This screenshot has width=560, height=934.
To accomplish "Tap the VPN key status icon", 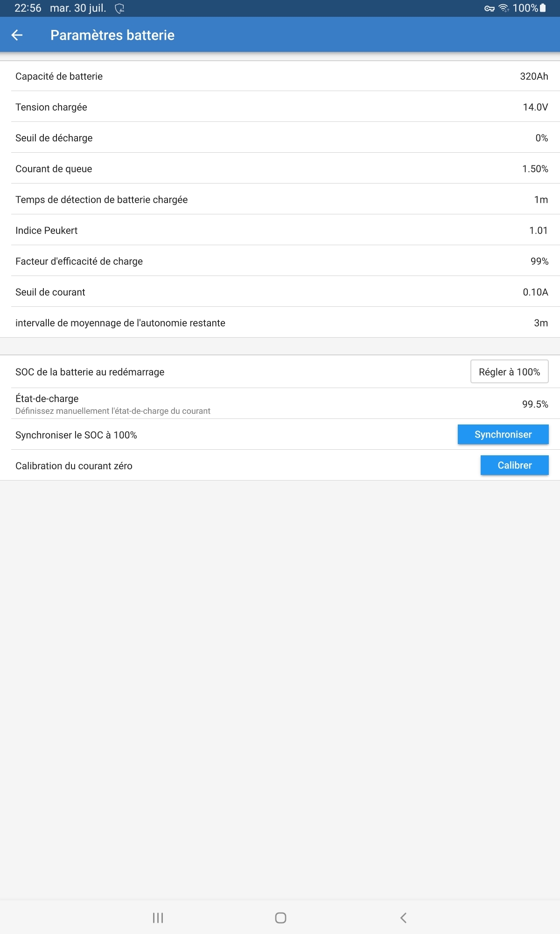I will [489, 8].
